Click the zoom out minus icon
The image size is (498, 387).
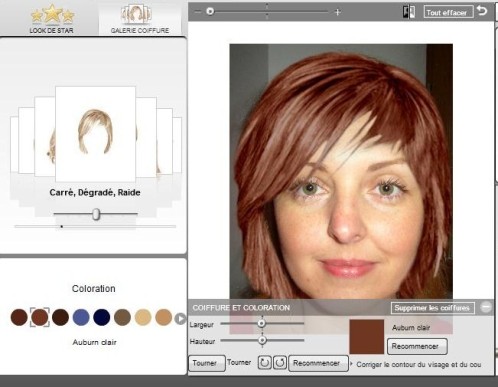point(198,12)
